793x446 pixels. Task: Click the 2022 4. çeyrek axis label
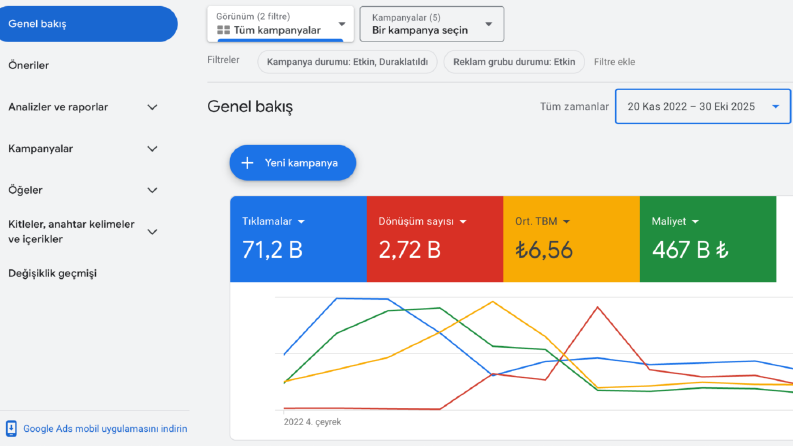point(312,422)
